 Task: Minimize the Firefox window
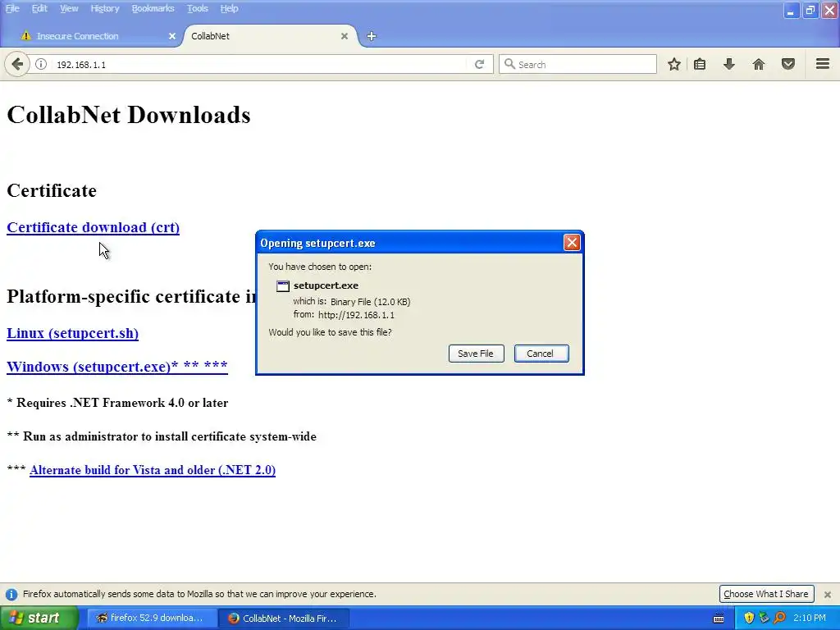(x=792, y=10)
